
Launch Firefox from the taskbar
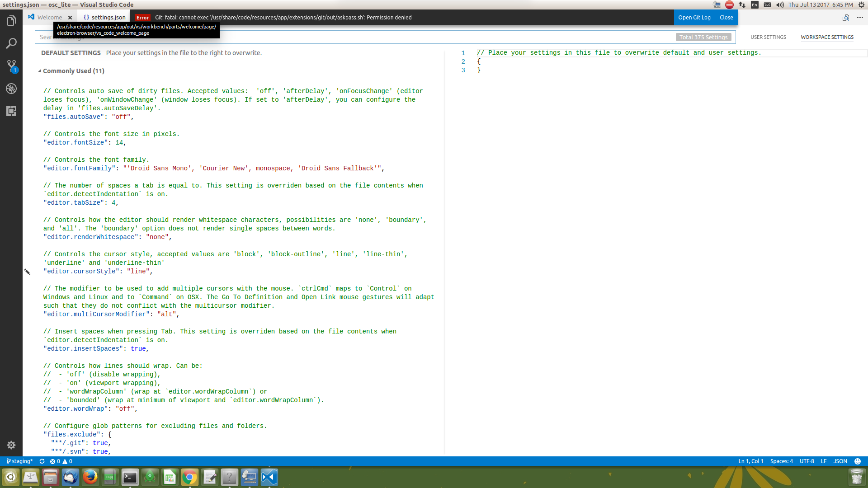tap(90, 477)
